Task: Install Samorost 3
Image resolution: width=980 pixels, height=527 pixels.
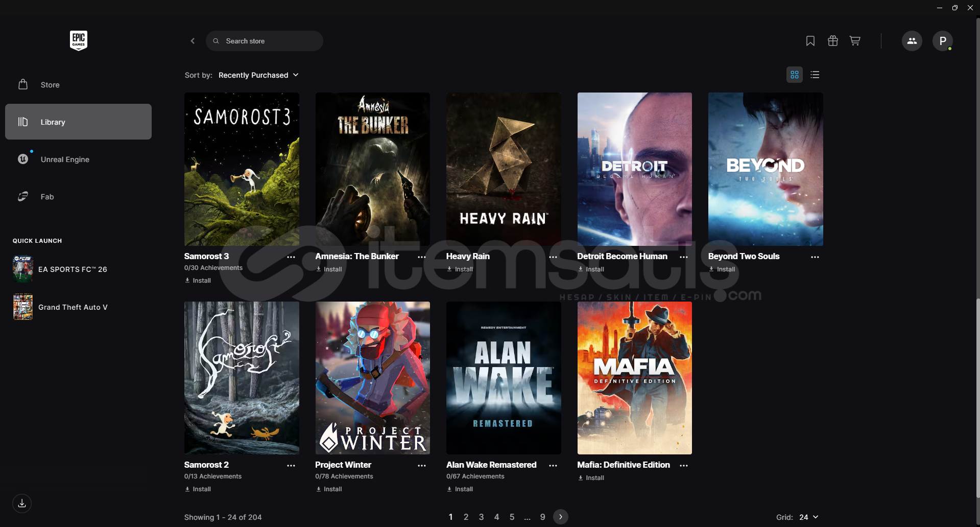Action: coord(198,281)
